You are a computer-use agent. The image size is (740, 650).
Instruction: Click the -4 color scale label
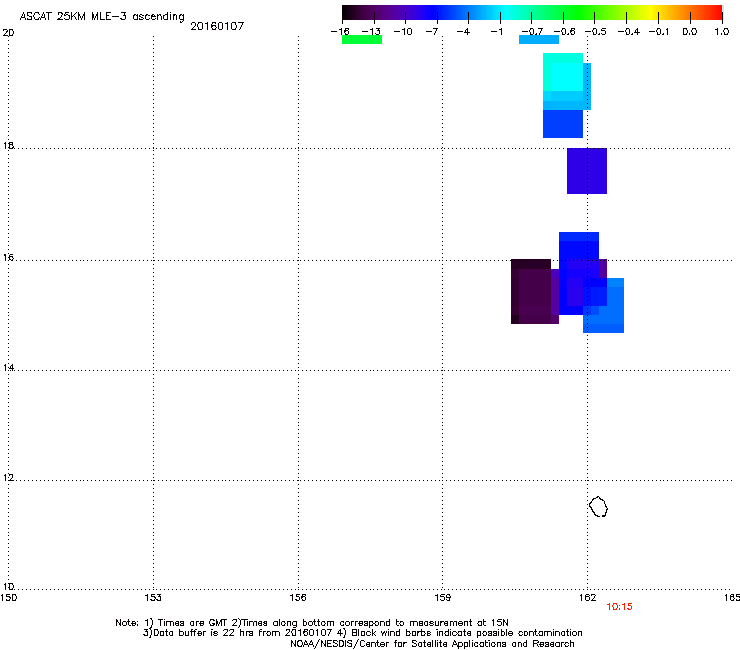[x=463, y=32]
